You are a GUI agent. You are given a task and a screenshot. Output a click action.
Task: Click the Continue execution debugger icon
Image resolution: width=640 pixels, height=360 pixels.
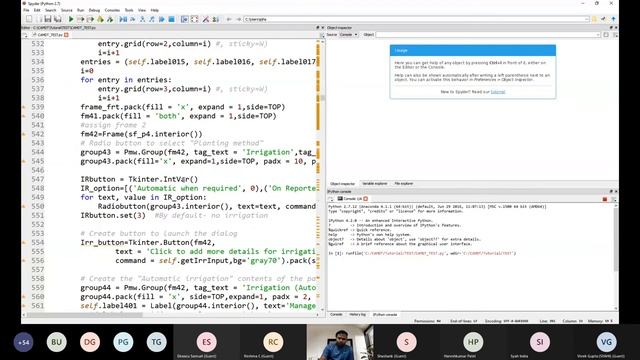click(x=162, y=19)
